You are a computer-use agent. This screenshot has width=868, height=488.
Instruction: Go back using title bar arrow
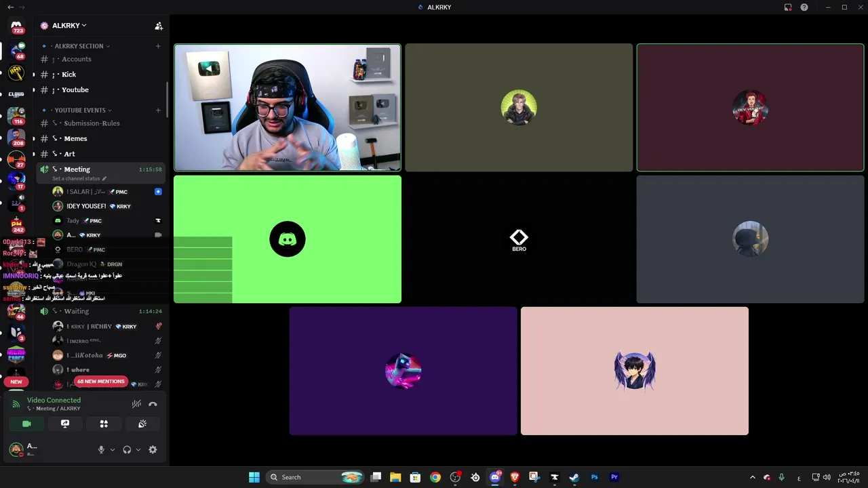coord(10,7)
